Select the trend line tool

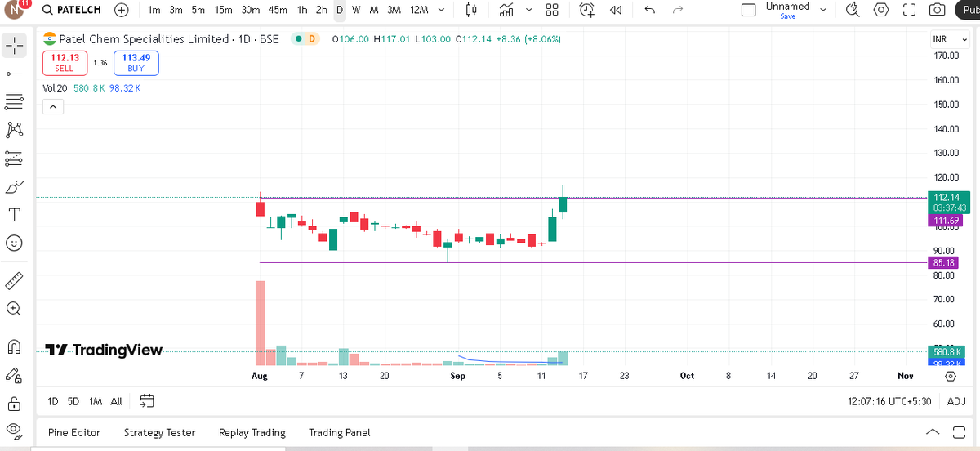click(14, 74)
